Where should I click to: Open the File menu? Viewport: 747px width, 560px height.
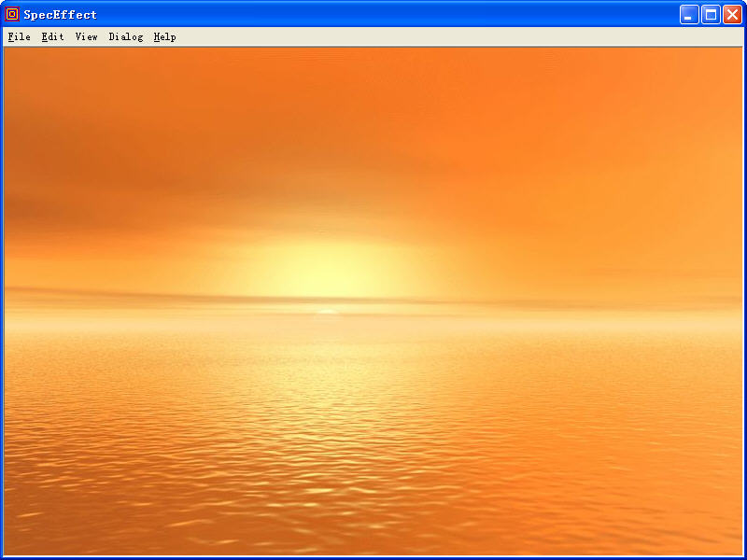(x=19, y=37)
